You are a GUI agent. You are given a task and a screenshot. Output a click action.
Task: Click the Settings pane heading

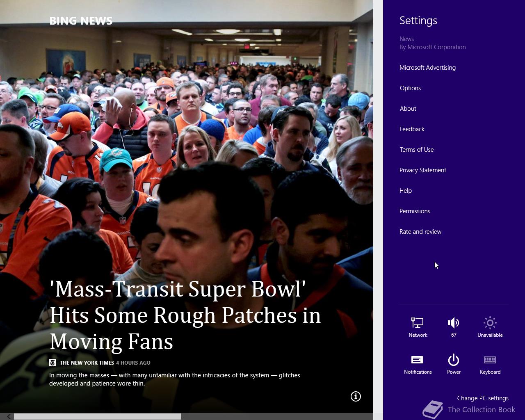click(418, 21)
